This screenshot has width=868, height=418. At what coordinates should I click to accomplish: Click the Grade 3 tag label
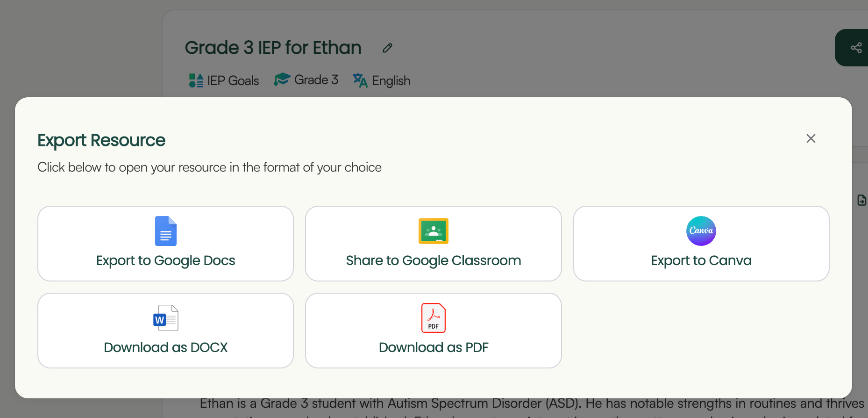pos(316,79)
